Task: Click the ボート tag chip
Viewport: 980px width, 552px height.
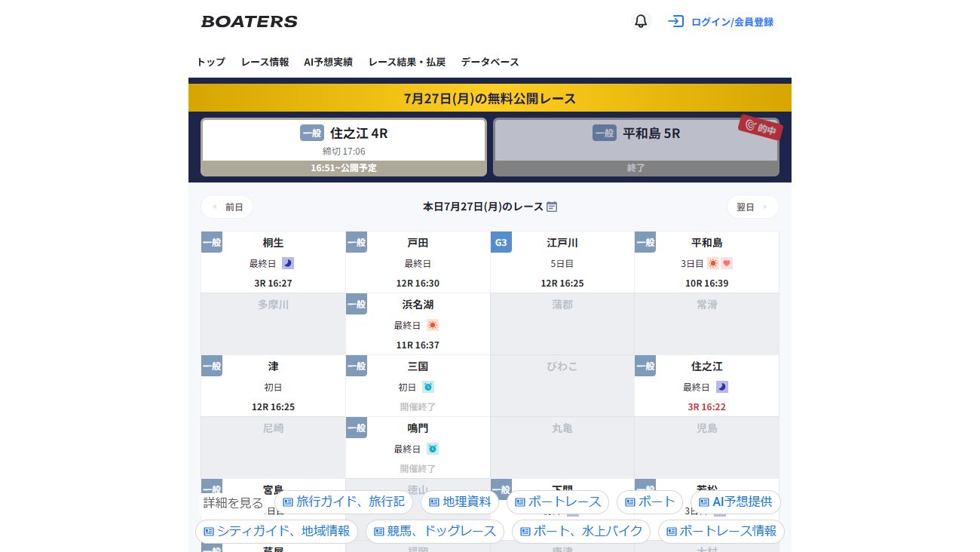Action: [650, 502]
